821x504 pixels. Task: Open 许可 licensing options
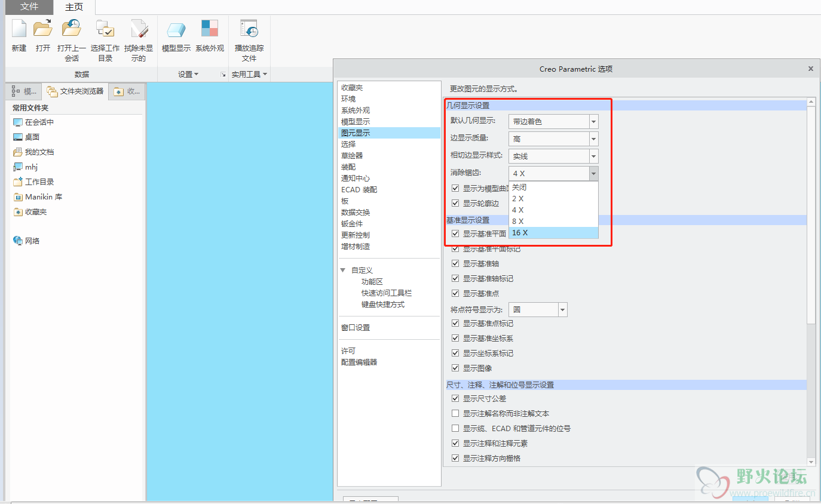click(348, 351)
